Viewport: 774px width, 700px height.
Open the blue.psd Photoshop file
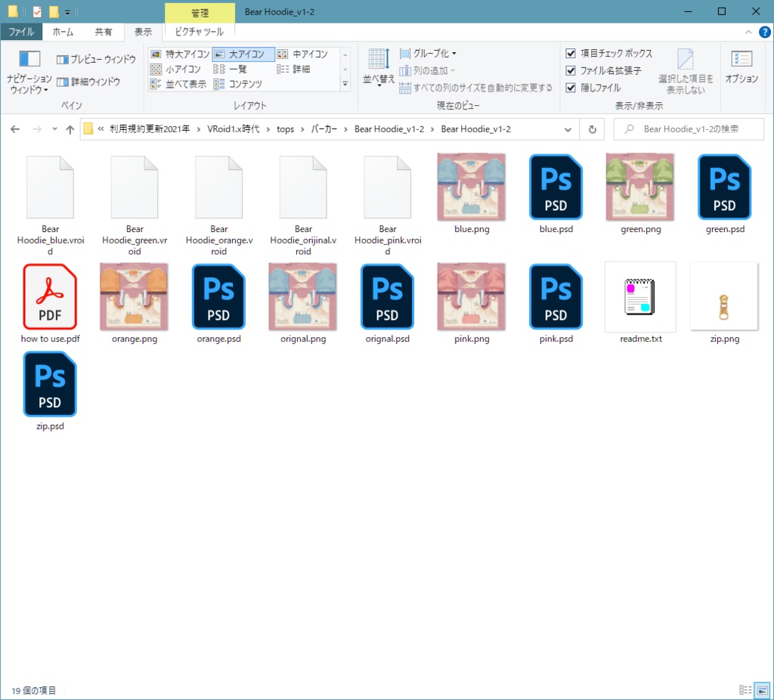tap(556, 187)
